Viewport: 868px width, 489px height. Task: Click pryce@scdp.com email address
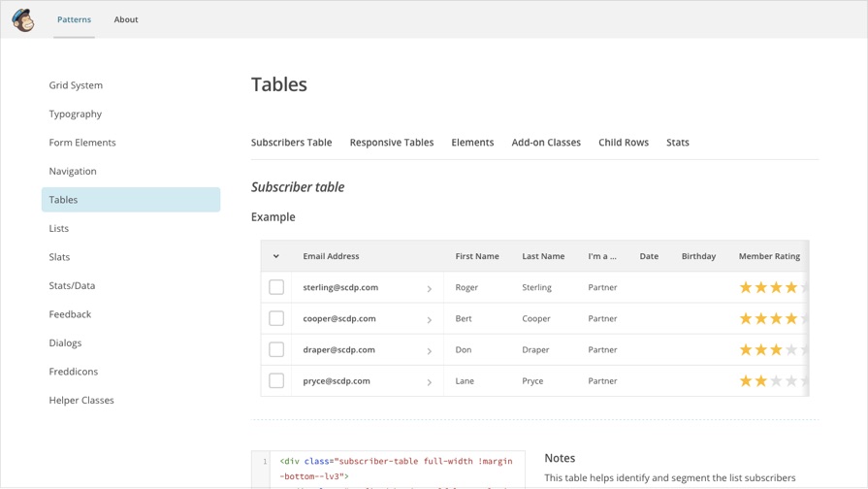[x=337, y=381]
